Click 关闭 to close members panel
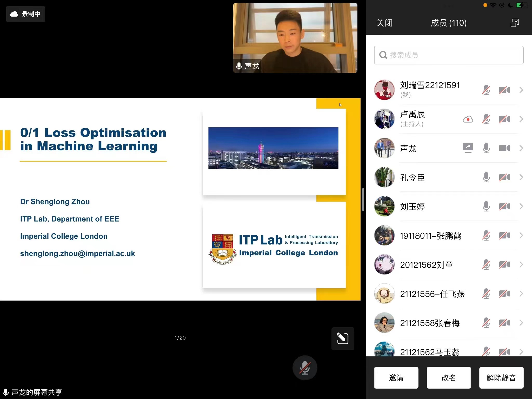Image resolution: width=532 pixels, height=399 pixels. pyautogui.click(x=384, y=23)
